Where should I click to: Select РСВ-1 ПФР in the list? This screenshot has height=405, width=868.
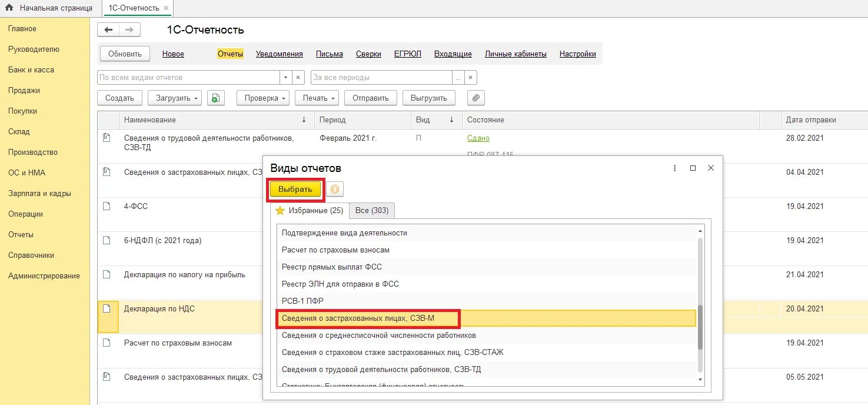click(487, 301)
